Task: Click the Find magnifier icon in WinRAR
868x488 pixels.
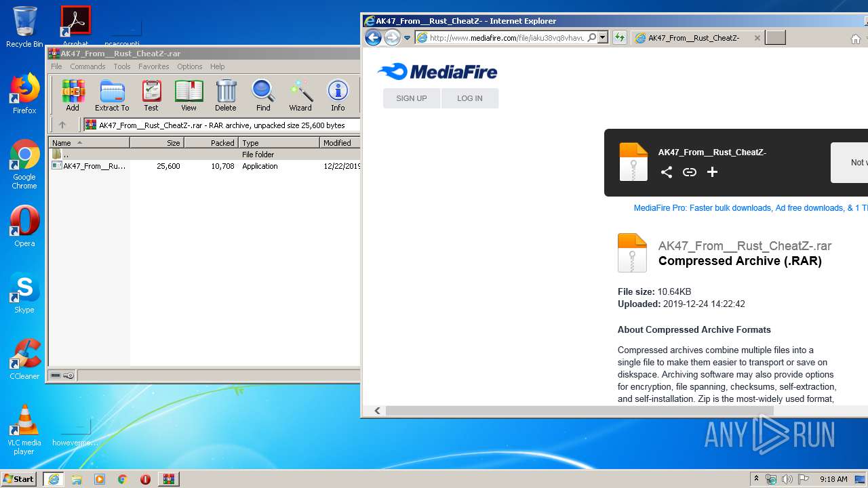Action: click(263, 95)
